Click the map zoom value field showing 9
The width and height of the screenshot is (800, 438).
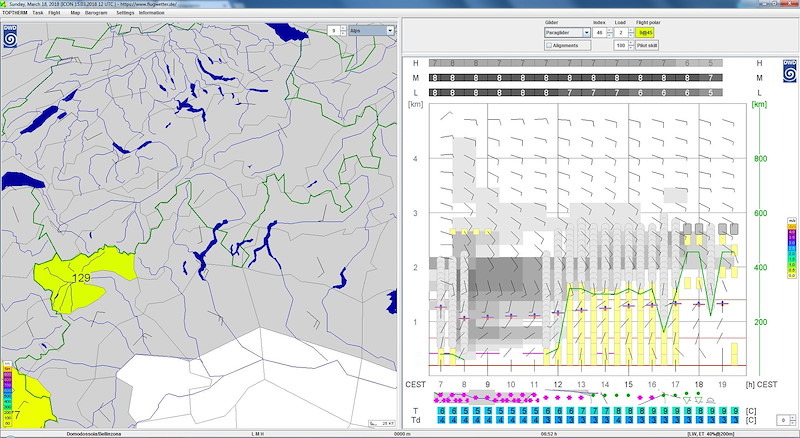click(x=334, y=31)
